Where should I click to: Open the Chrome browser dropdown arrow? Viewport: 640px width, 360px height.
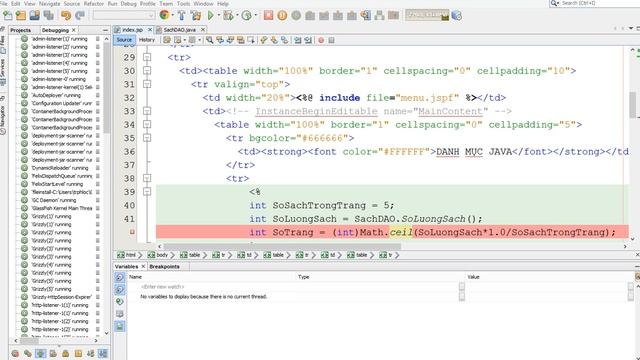tap(173, 16)
